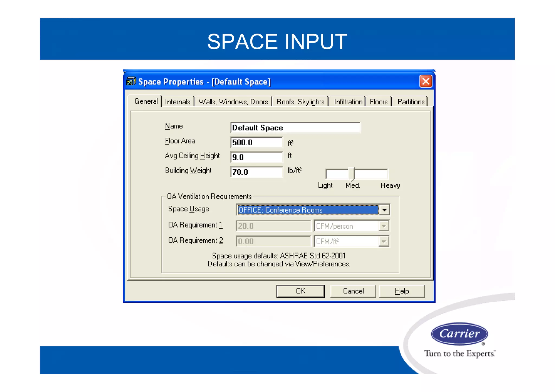Click the ASHRAE Std 62-2001 defaults text

click(279, 256)
